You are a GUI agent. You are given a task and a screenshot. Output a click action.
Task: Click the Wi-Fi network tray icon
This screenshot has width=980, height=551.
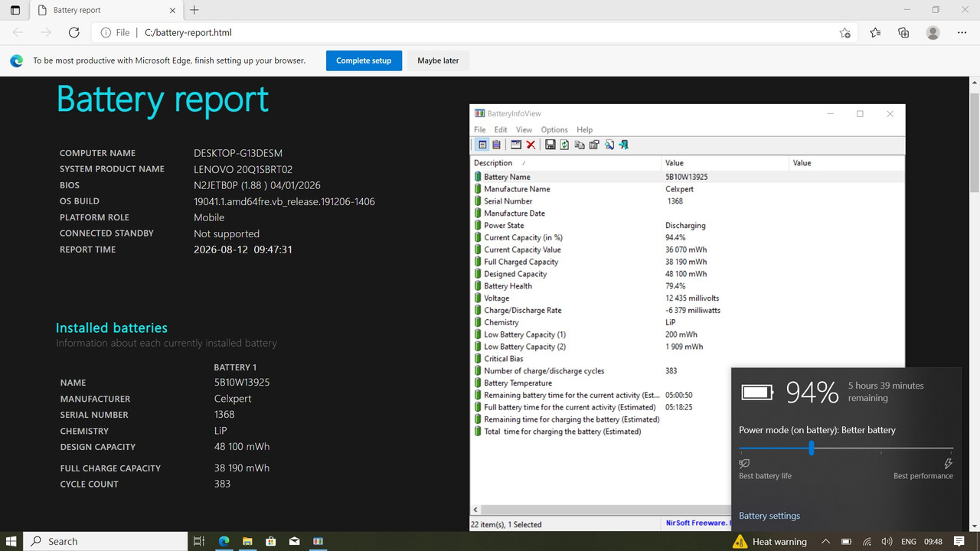tap(865, 541)
